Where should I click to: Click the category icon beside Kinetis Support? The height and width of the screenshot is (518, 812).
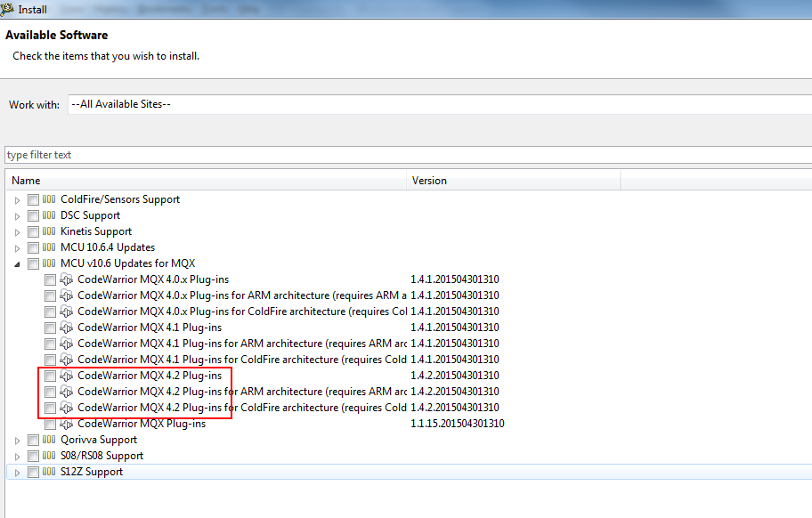49,231
